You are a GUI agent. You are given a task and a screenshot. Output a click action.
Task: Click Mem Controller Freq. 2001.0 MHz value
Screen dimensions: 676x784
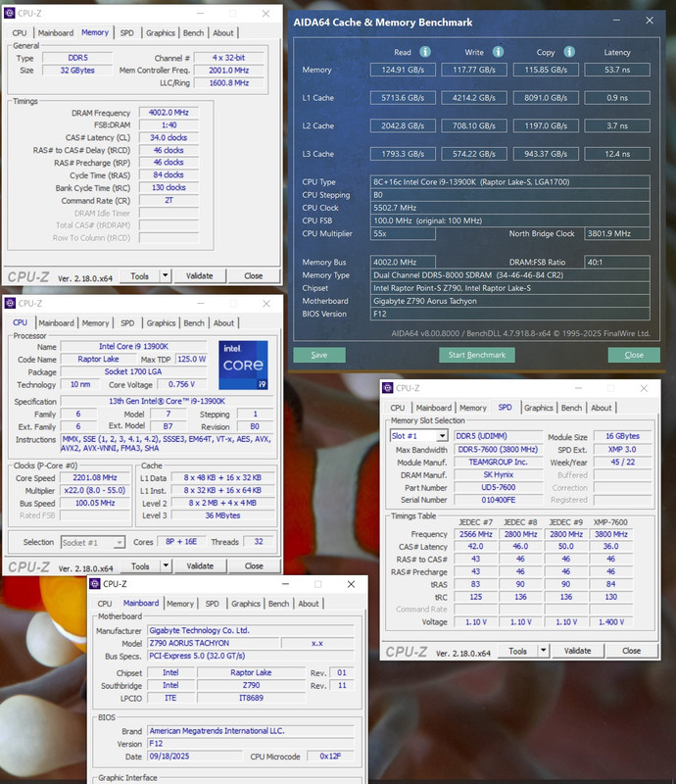[229, 71]
